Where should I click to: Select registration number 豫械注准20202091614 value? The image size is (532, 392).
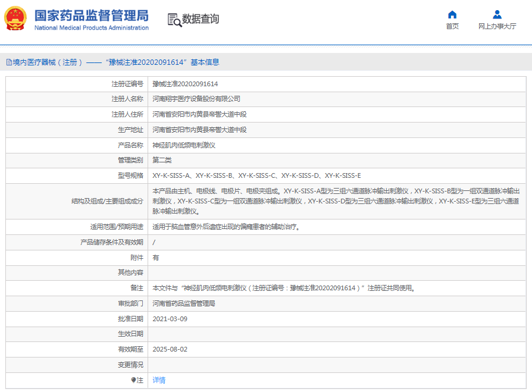pos(185,84)
